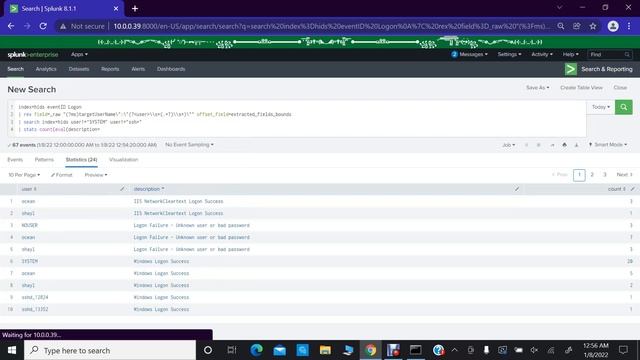Edit the count column with pencil icon
The height and width of the screenshot is (360, 640).
point(632,189)
